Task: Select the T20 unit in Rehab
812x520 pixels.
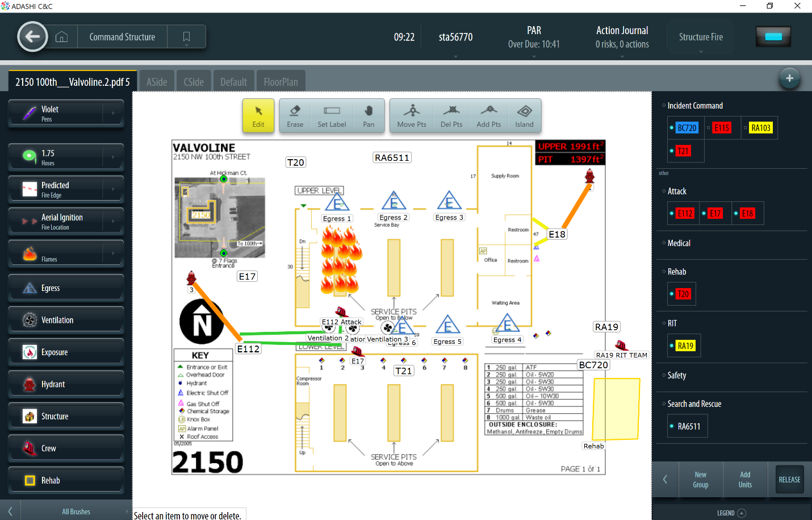Action: [683, 294]
